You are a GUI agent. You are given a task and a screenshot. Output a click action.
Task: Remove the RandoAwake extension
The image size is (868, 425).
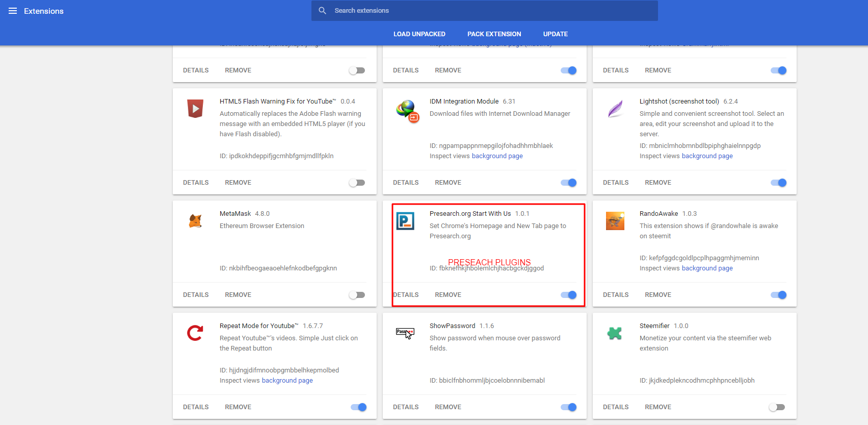(x=658, y=295)
